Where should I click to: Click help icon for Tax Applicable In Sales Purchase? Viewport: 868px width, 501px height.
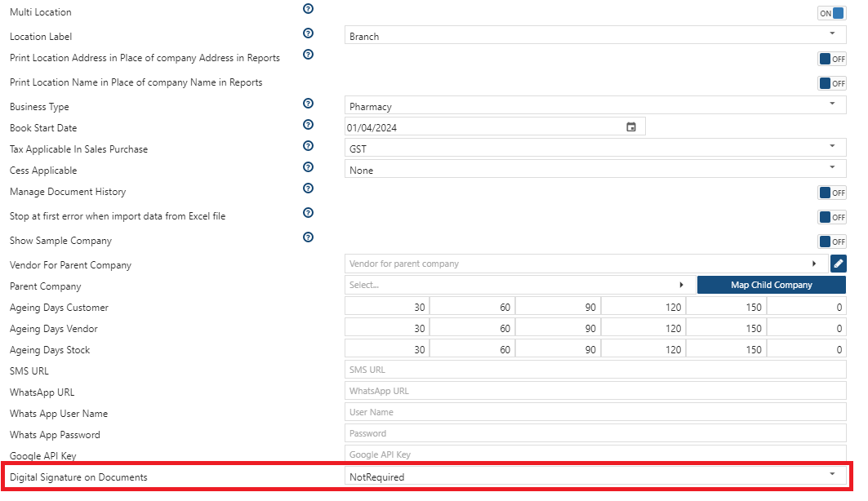[x=309, y=146]
